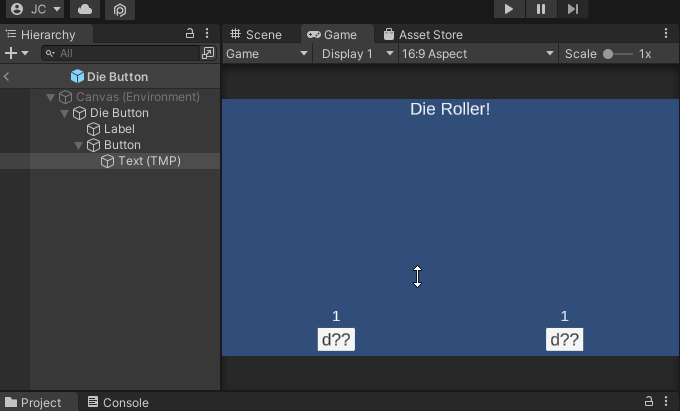Open Hierarchy panel options menu
The image size is (680, 411).
tap(207, 33)
